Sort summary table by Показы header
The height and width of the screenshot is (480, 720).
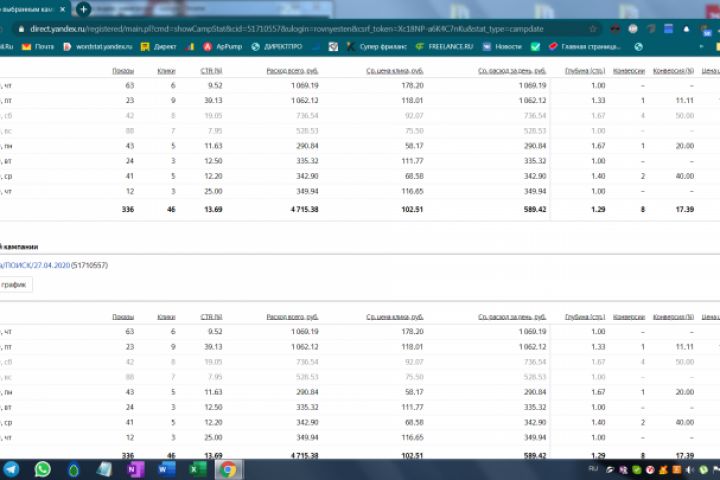[123, 71]
